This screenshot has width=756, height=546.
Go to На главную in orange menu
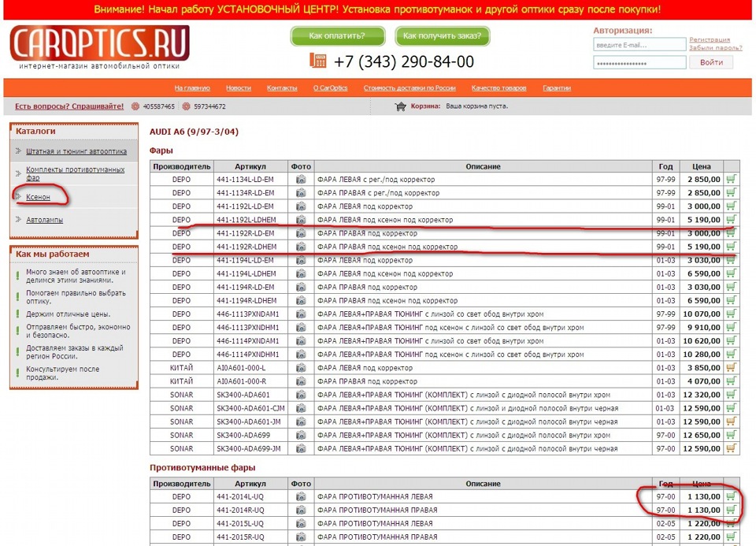tap(192, 87)
